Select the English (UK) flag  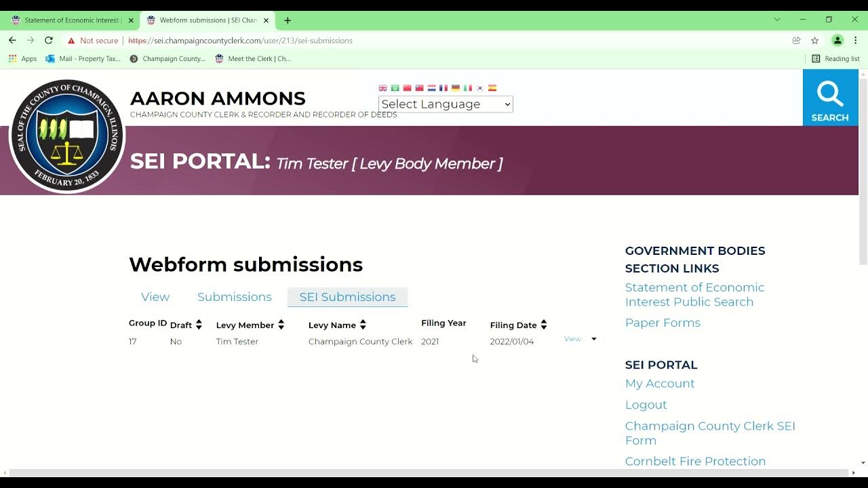click(382, 88)
